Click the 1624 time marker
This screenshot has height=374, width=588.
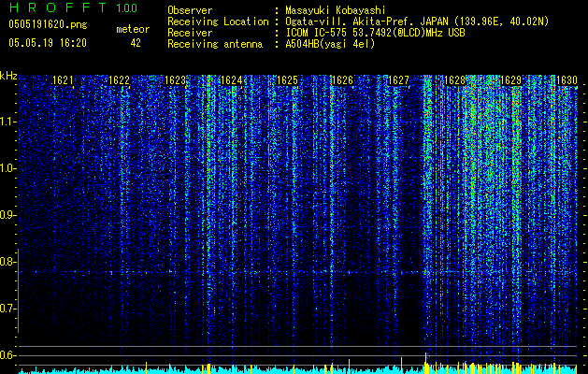232,80
